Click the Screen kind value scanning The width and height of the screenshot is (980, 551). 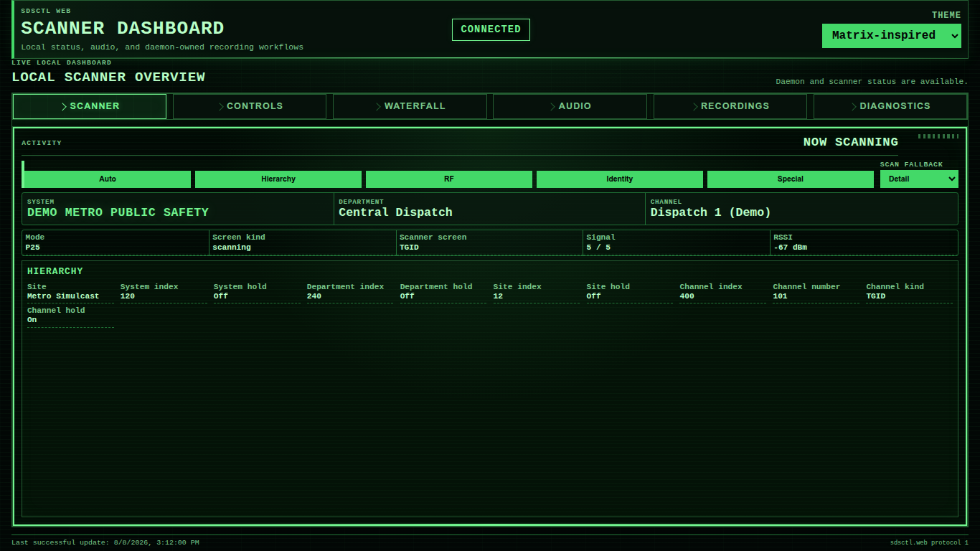click(x=232, y=248)
